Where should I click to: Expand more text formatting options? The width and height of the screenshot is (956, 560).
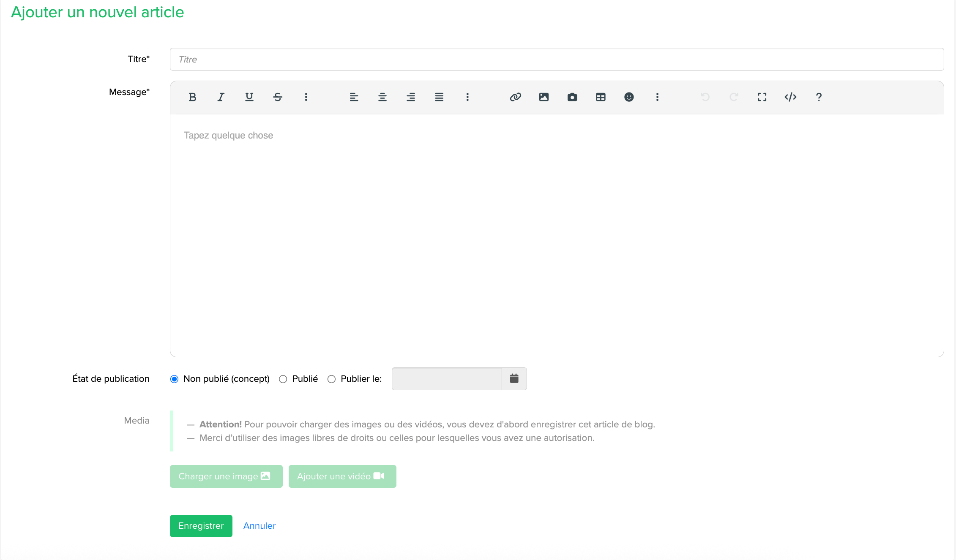(x=306, y=97)
